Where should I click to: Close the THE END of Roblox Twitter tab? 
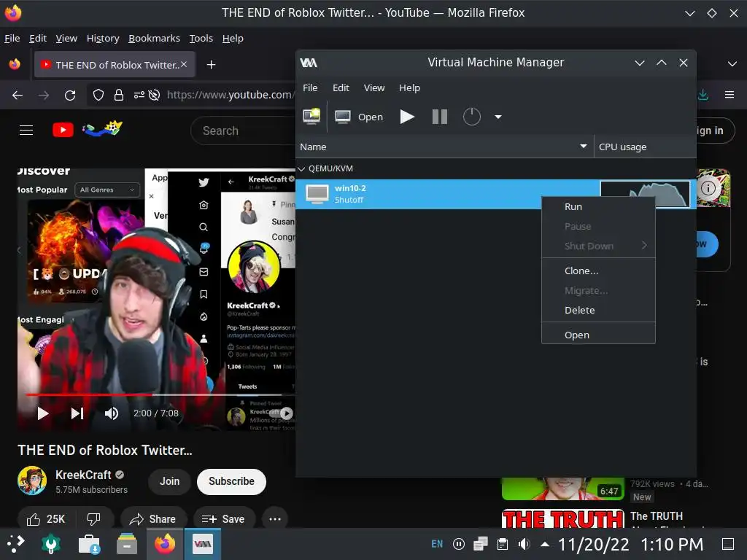click(x=184, y=64)
